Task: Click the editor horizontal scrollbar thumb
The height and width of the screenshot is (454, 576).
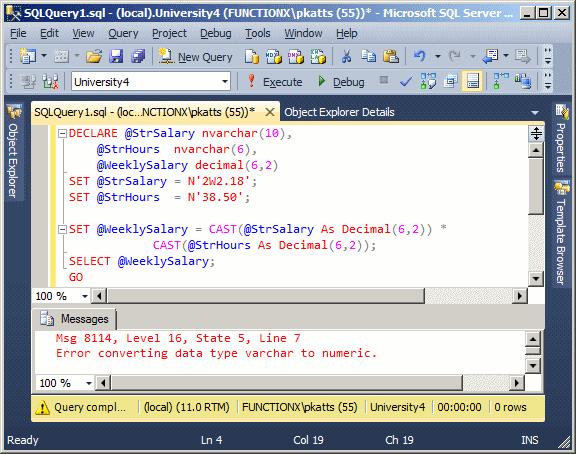Action: pyautogui.click(x=266, y=296)
